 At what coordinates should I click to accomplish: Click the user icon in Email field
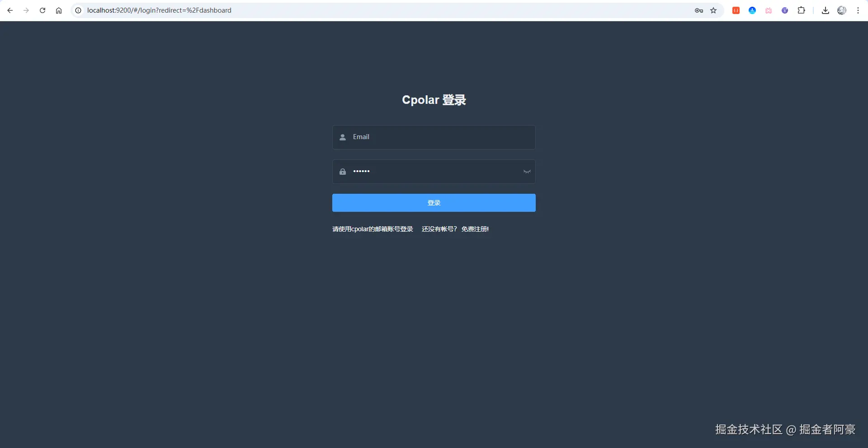point(343,137)
